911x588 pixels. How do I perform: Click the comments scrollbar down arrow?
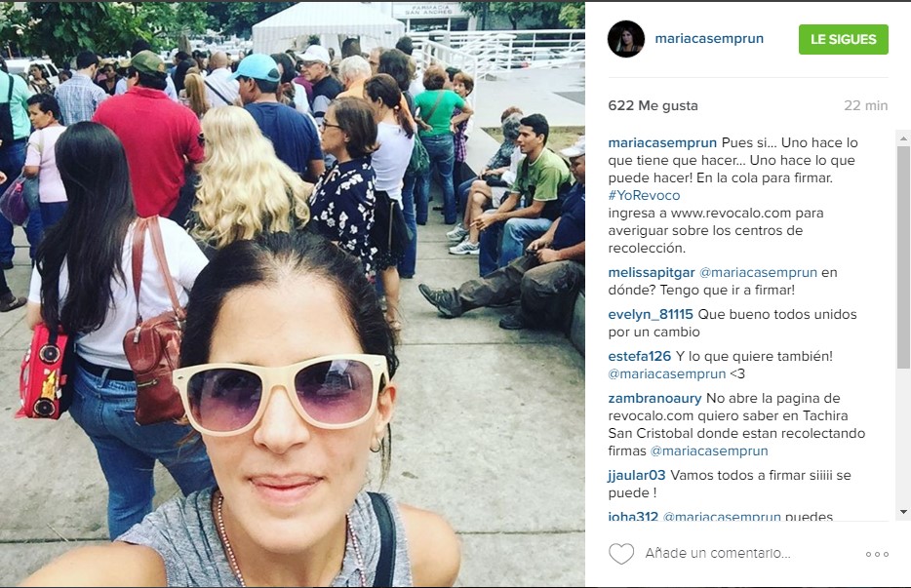(903, 512)
